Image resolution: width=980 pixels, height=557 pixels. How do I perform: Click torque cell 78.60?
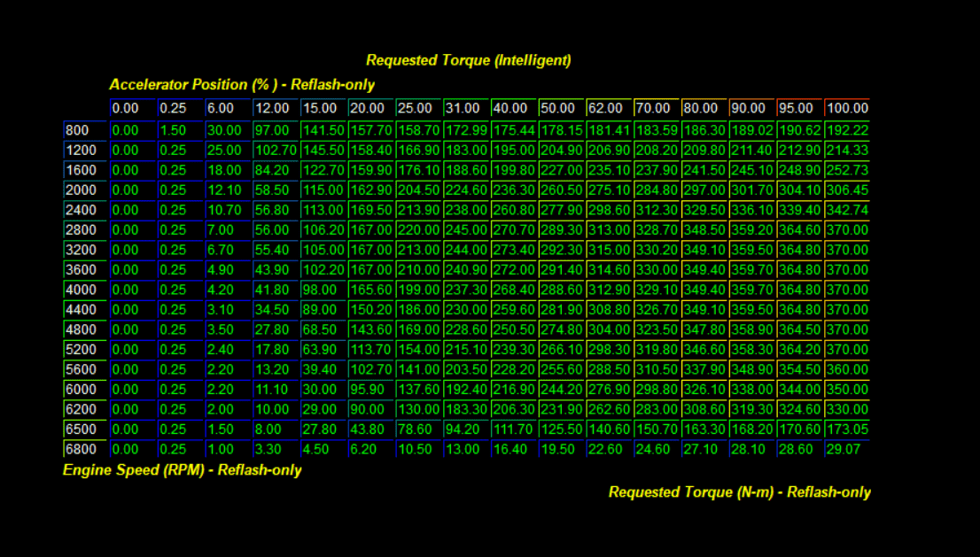pyautogui.click(x=418, y=429)
